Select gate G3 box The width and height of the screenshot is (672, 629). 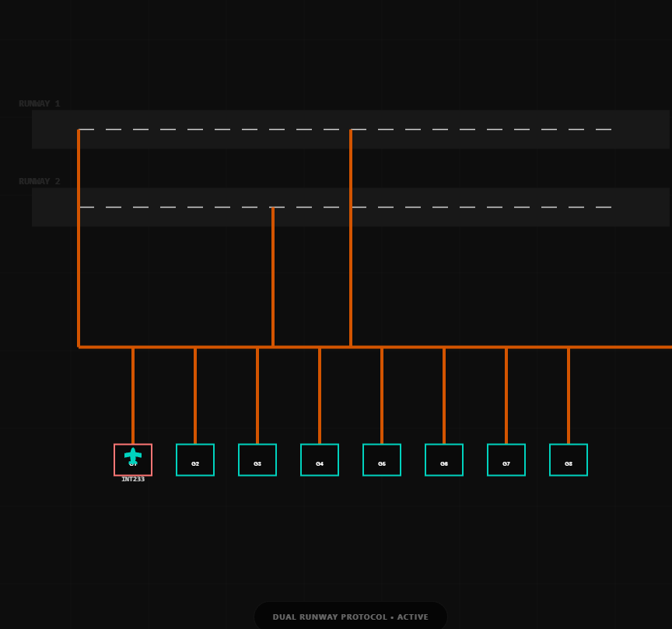pyautogui.click(x=257, y=460)
